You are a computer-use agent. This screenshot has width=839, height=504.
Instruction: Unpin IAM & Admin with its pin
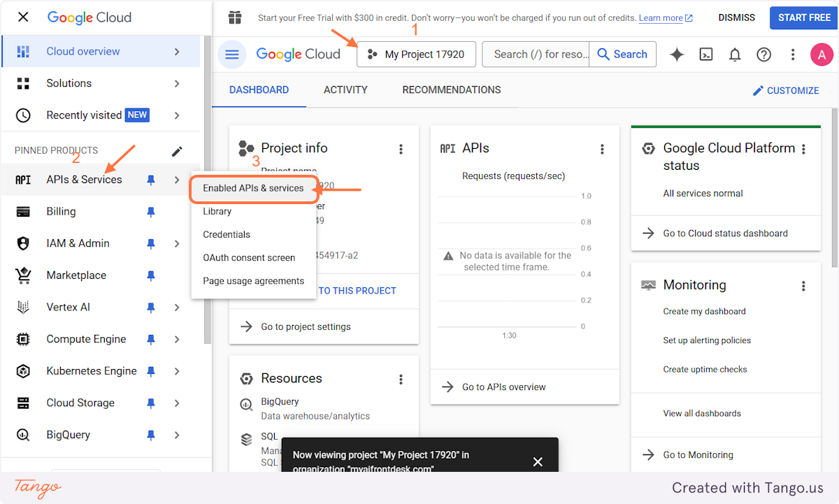point(150,244)
